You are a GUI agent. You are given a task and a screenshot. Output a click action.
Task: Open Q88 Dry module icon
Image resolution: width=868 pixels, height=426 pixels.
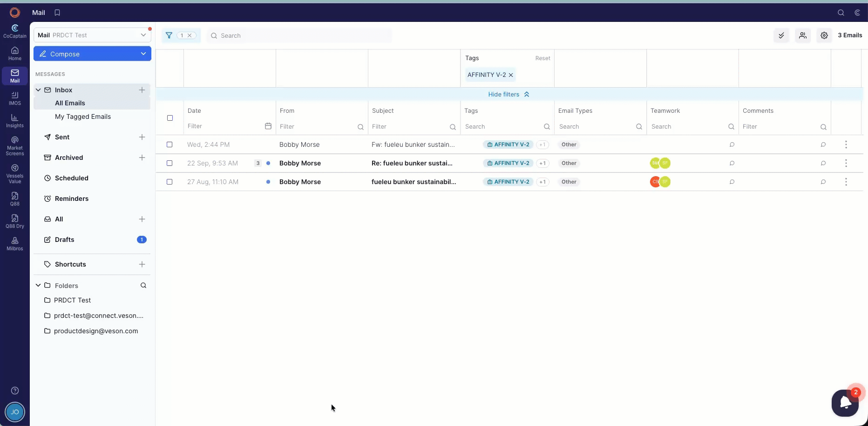pyautogui.click(x=15, y=221)
